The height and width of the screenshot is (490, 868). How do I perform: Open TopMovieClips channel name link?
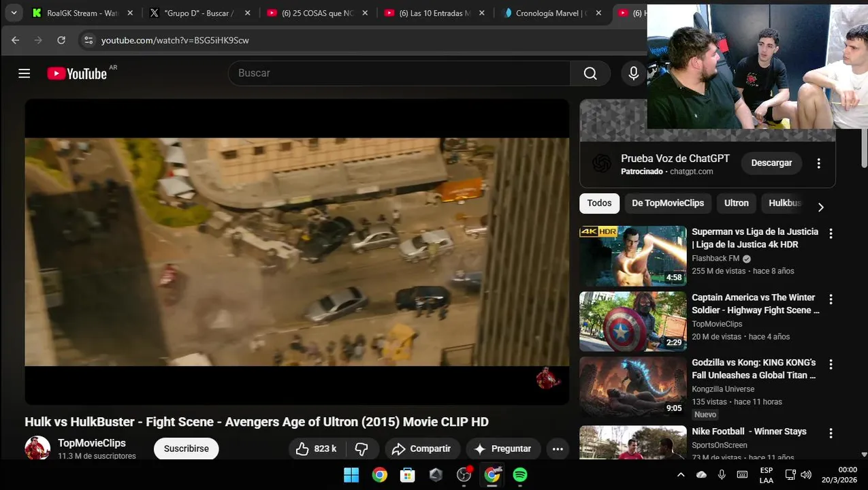pyautogui.click(x=92, y=443)
